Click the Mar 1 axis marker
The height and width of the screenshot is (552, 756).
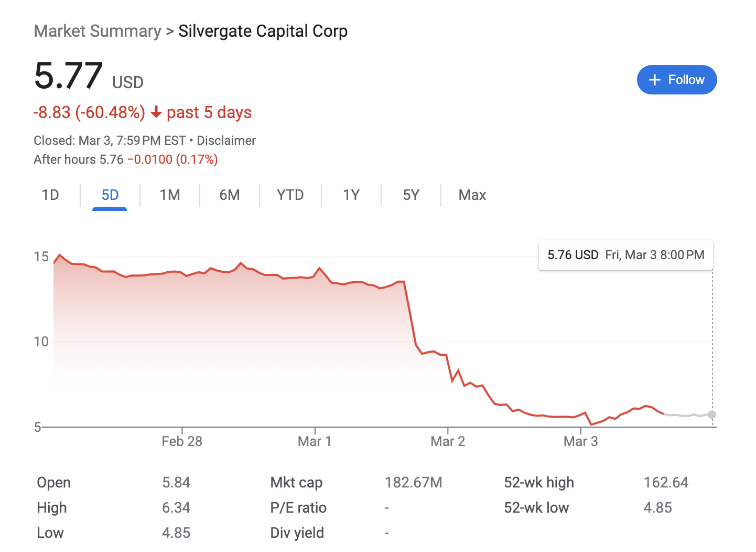coord(315,441)
